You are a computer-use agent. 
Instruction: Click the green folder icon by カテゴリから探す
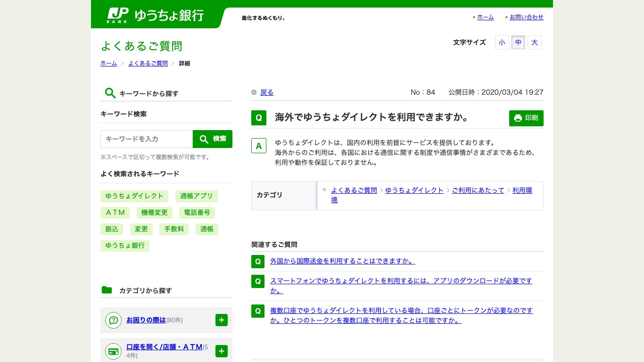[107, 290]
